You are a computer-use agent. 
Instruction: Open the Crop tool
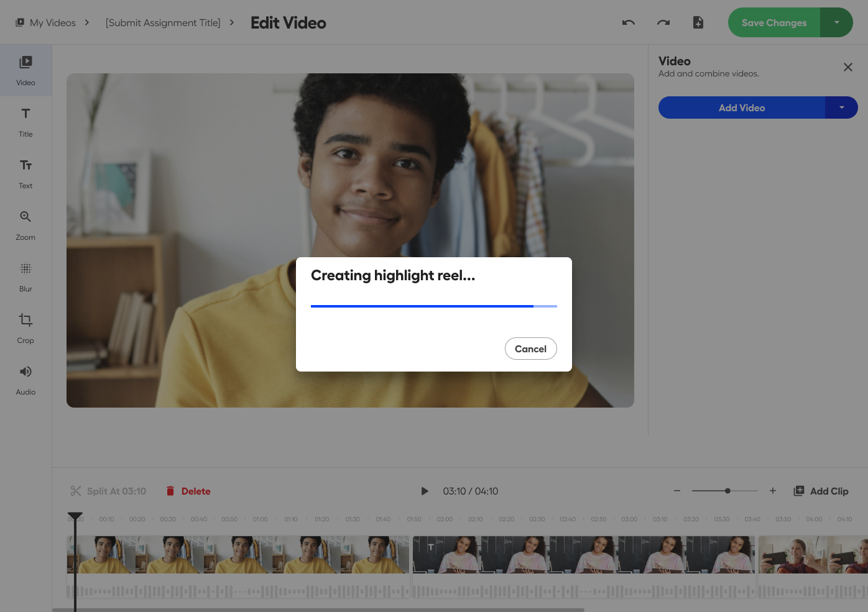coord(25,328)
